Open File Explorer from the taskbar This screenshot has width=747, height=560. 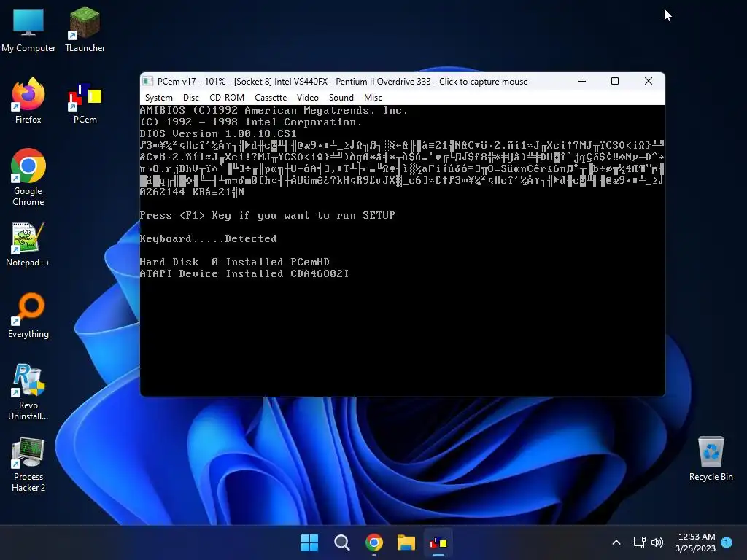pos(406,542)
